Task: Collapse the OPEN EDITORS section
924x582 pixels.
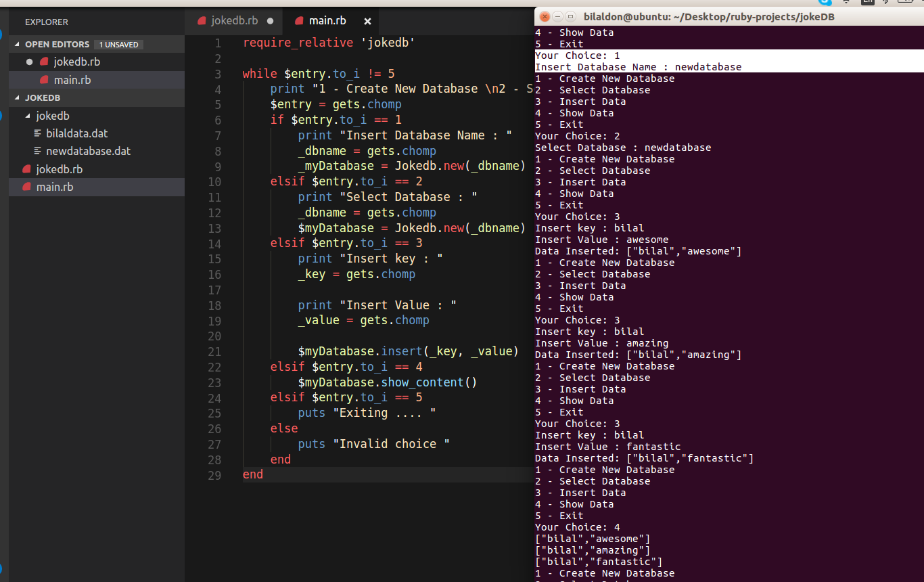Action: point(18,44)
